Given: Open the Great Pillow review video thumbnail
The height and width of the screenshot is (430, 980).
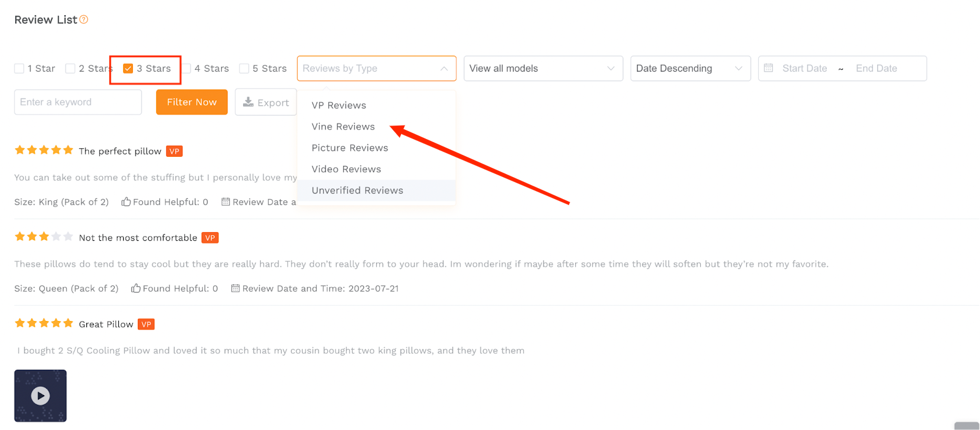Looking at the screenshot, I should tap(40, 396).
